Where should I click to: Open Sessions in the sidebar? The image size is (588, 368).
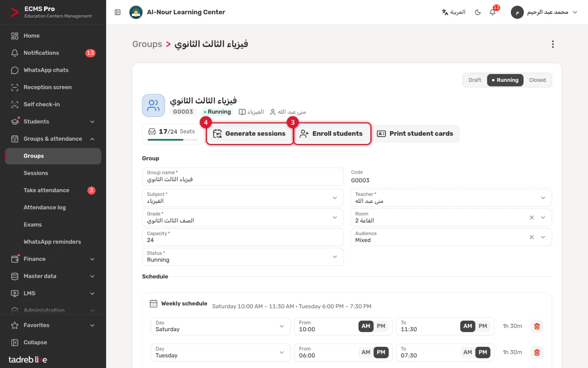53,173
